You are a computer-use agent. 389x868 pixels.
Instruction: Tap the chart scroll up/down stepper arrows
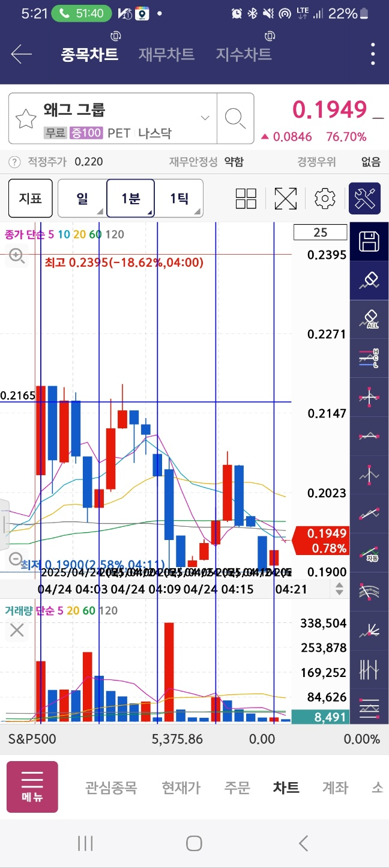pyautogui.click(x=339, y=589)
